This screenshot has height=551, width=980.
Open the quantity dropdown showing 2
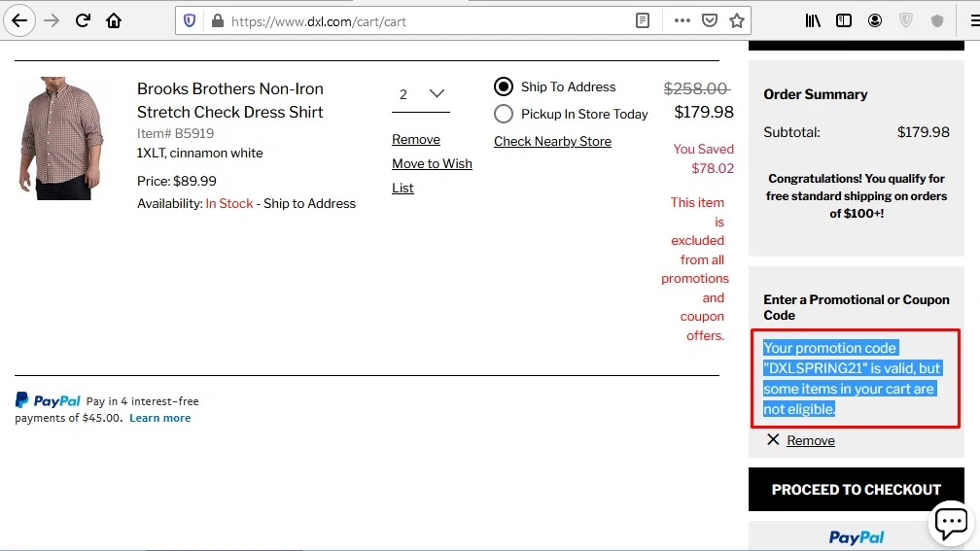click(x=421, y=94)
